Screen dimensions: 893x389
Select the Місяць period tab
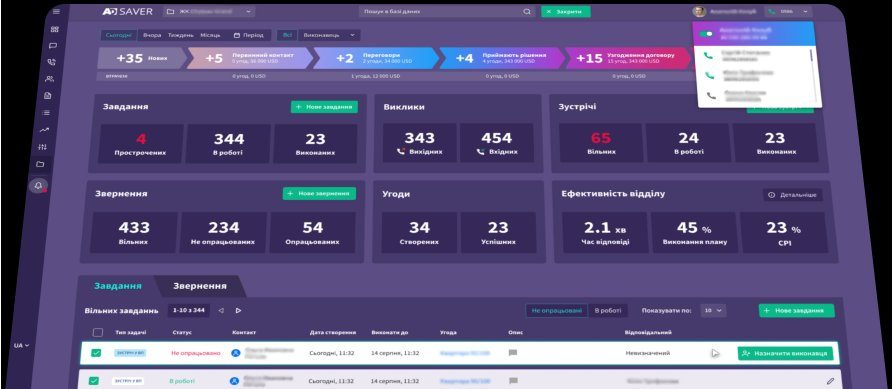tap(210, 35)
